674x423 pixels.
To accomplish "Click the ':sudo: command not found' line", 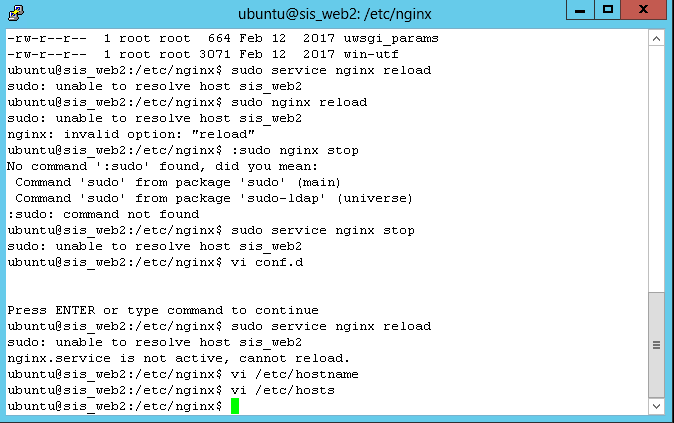I will click(x=103, y=214).
